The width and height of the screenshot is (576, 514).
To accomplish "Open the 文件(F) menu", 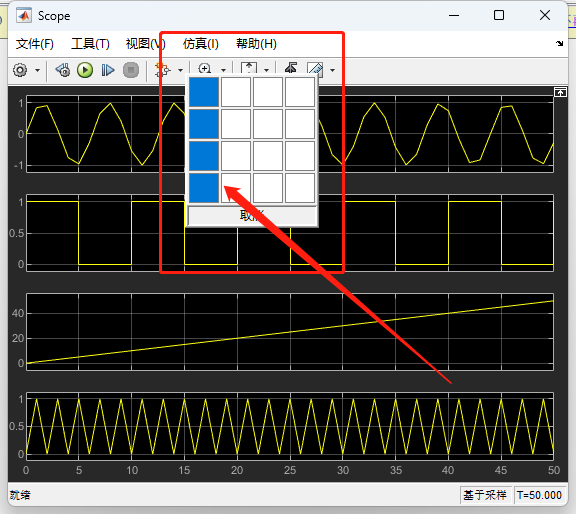I will pos(35,44).
